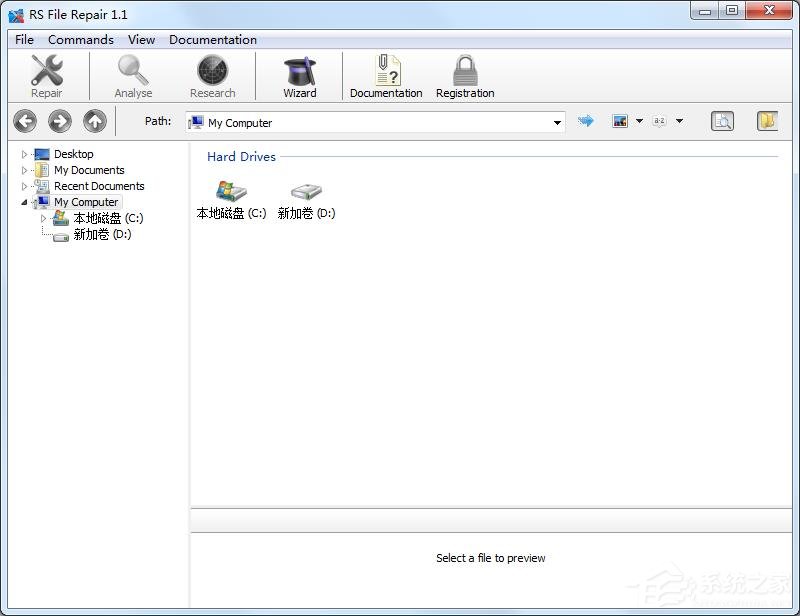The image size is (800, 616).
Task: Expand the My Documents tree node
Action: click(x=24, y=170)
